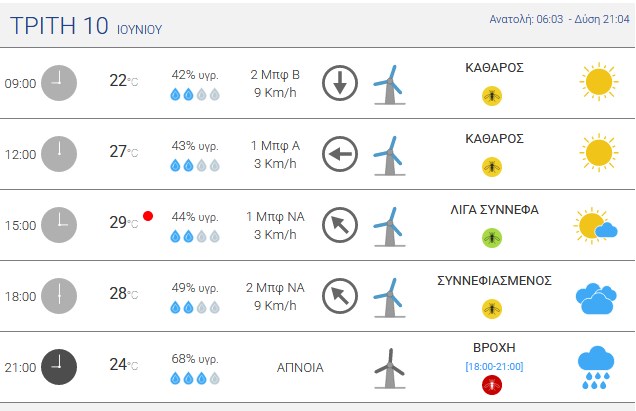Click the sunrise and sunset times text
Viewport: 636px width, 411px height.
(559, 19)
